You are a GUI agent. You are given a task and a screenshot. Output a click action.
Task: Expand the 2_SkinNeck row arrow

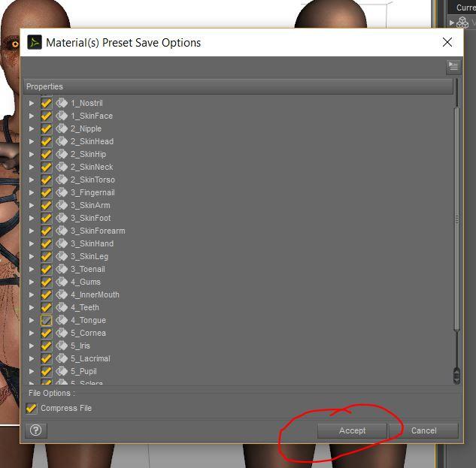[x=32, y=167]
